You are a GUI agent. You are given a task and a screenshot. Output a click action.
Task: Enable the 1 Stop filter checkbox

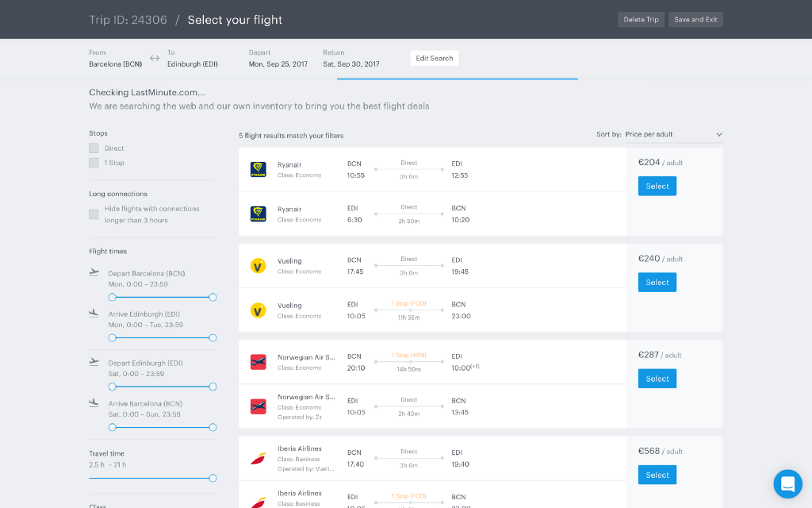coord(94,163)
